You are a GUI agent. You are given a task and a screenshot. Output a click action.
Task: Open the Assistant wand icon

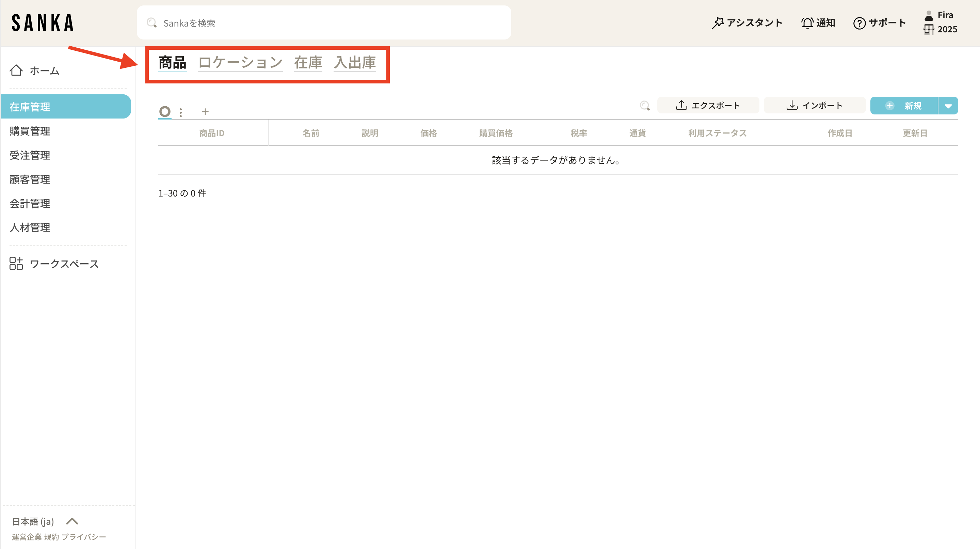coord(717,23)
